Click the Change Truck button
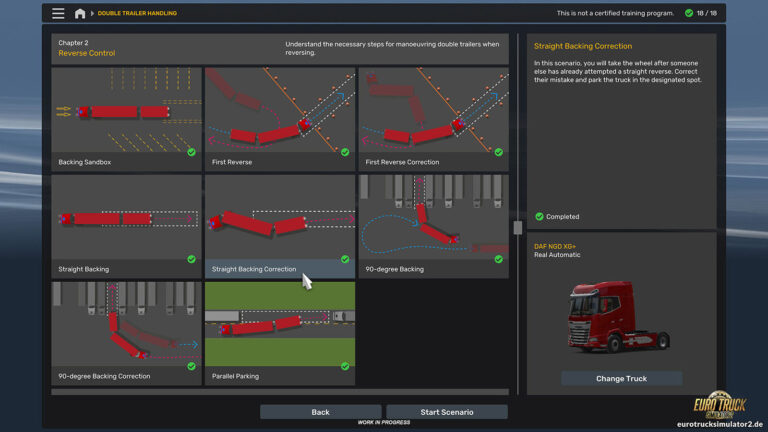Screen dimensions: 768x432 (x=621, y=379)
